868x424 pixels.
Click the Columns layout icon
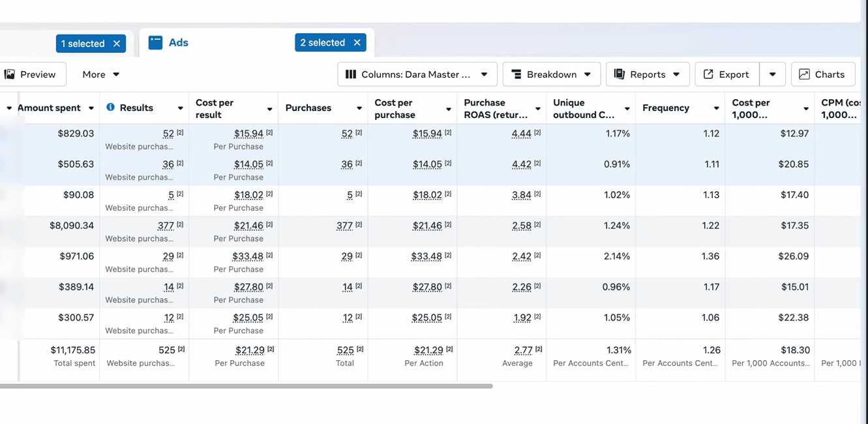coord(351,74)
